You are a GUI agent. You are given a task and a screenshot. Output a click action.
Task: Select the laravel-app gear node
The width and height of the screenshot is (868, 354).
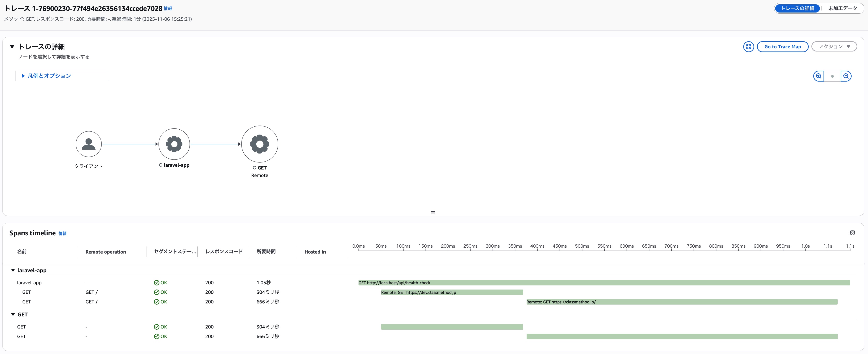tap(174, 144)
